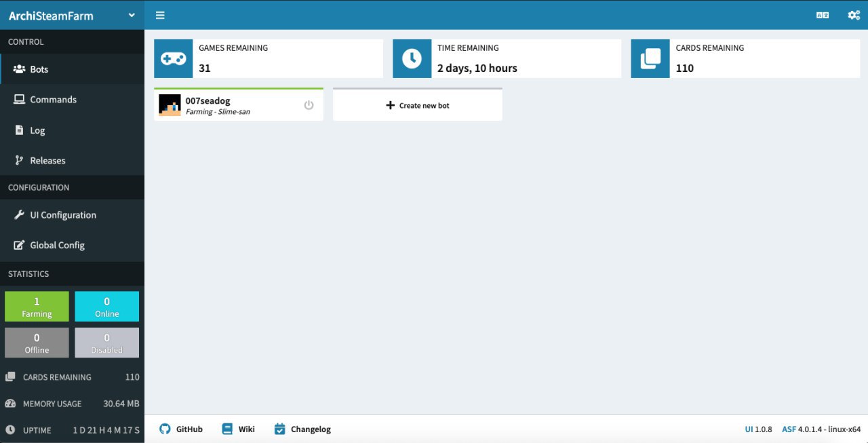Click the green Farming statistics tile
This screenshot has width=868, height=443.
tap(37, 307)
